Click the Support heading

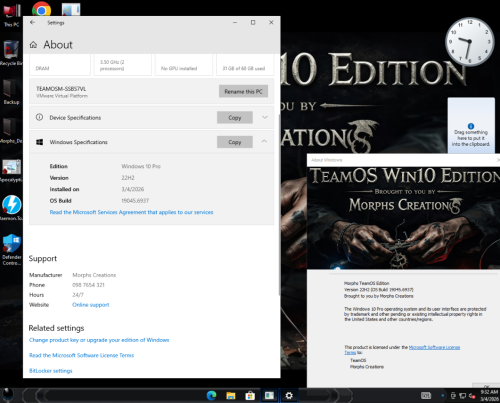point(43,259)
